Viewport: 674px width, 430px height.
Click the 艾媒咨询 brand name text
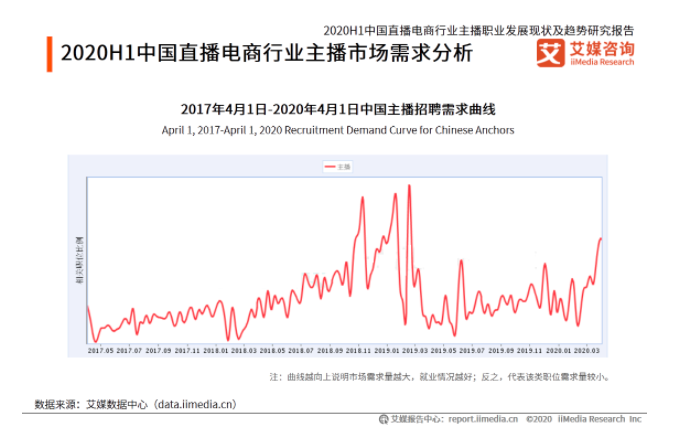(x=600, y=48)
